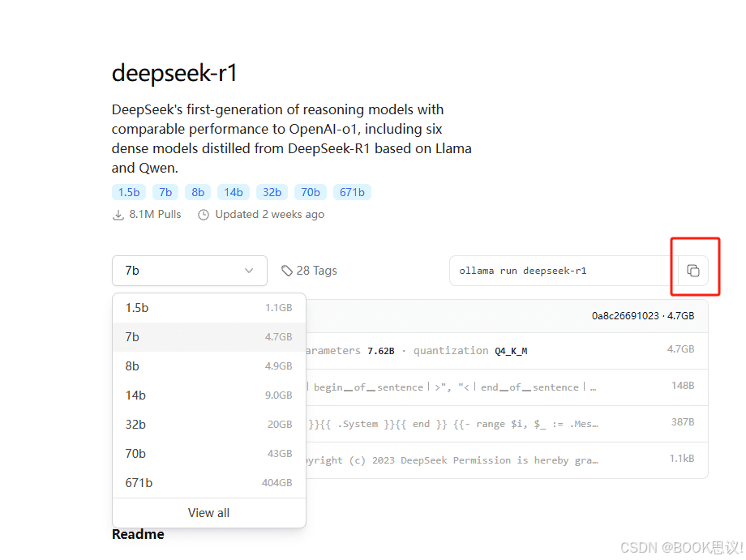746x560 pixels.
Task: Collapse the 7b model size dropdown
Action: tap(190, 271)
